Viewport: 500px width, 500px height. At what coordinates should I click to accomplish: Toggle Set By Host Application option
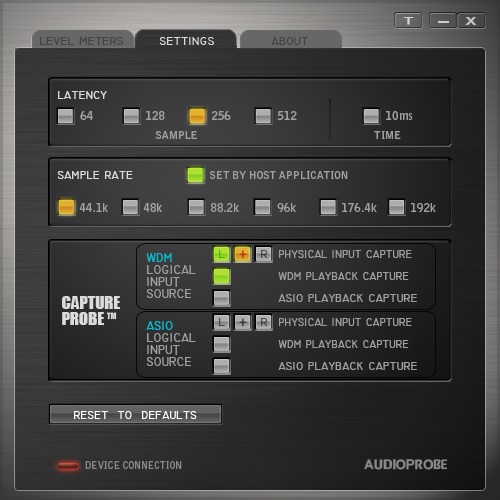point(196,175)
